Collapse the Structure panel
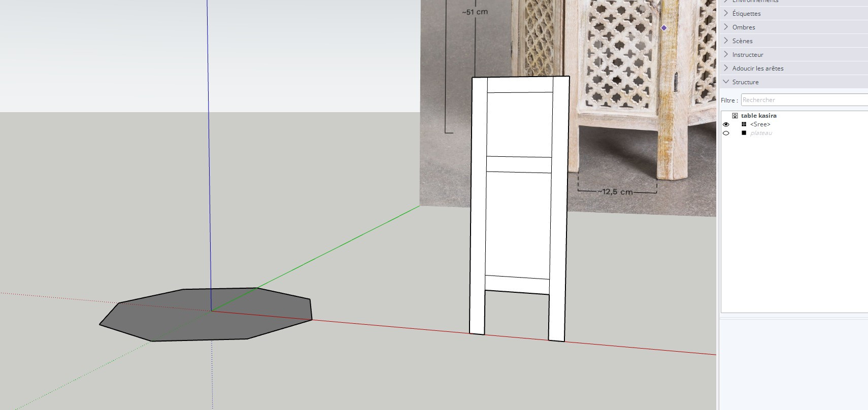Screen dimensions: 868x410 point(745,82)
